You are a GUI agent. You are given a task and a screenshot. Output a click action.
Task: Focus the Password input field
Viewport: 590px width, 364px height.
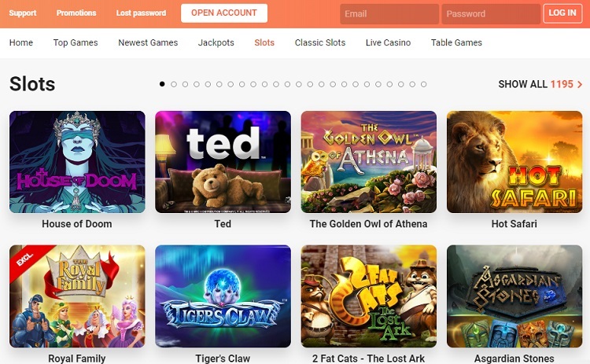(x=491, y=14)
